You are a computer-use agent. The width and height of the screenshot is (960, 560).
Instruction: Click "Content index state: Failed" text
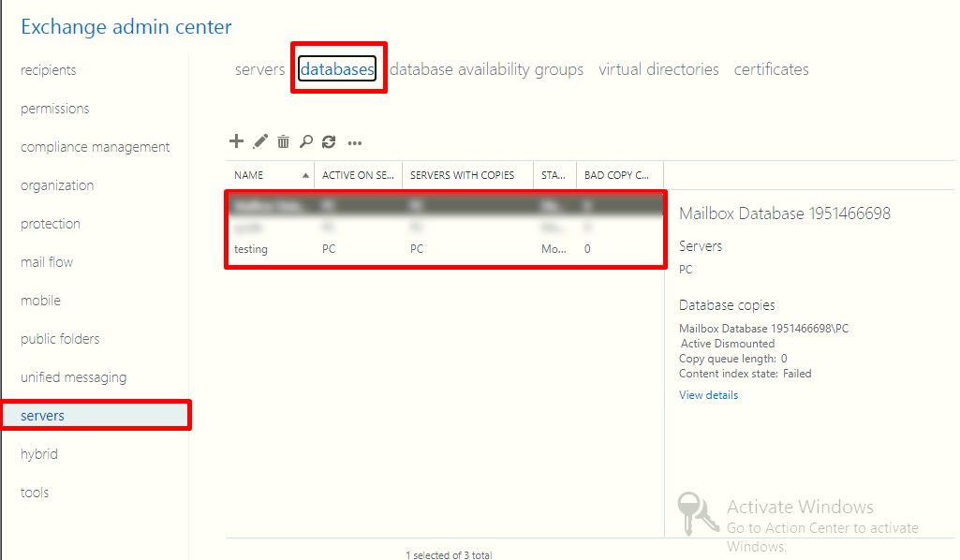[x=746, y=374]
